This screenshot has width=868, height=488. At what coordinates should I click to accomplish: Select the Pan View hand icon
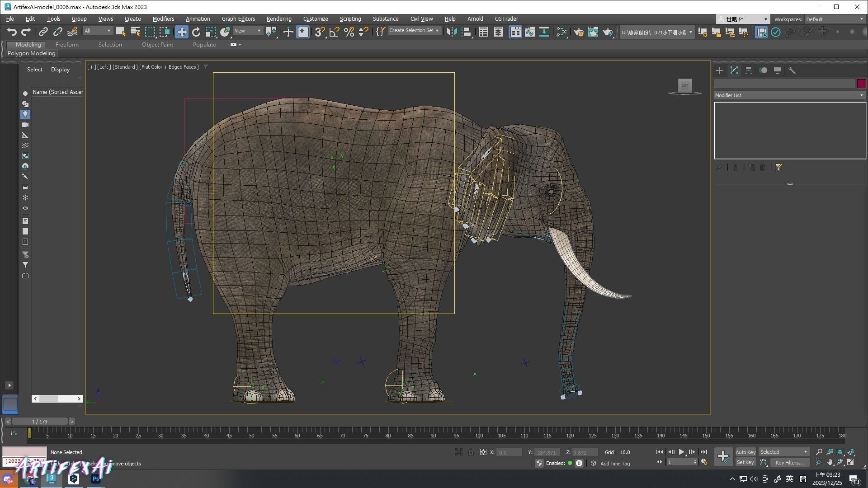point(830,462)
